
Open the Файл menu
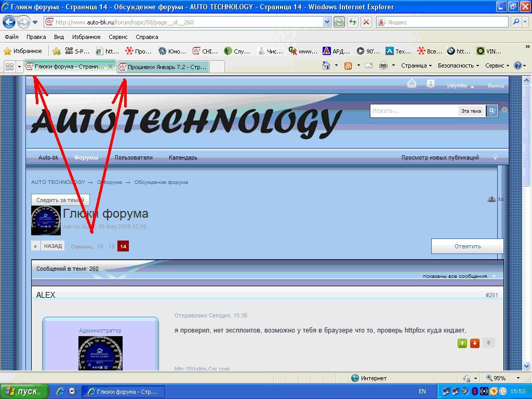pos(11,37)
